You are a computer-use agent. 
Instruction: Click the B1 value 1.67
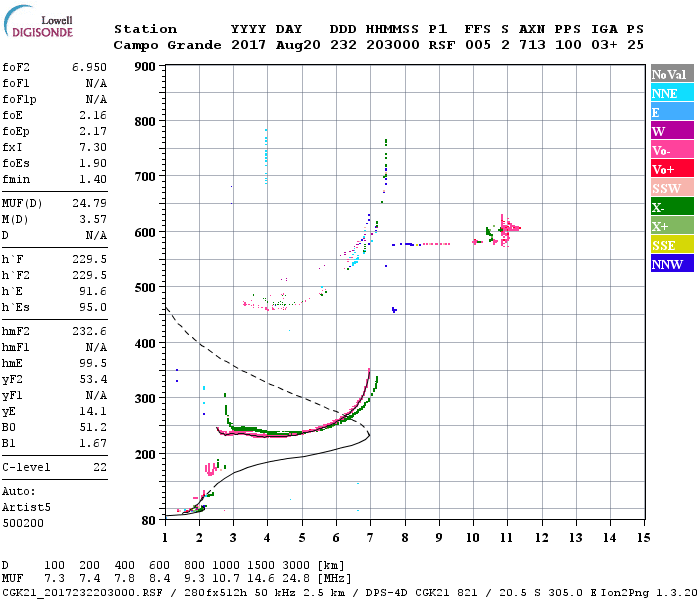coord(93,443)
